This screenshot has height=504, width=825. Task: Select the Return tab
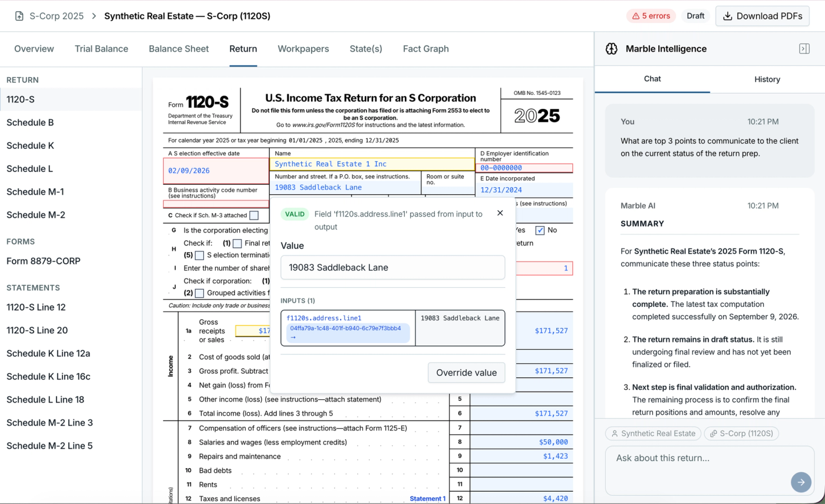click(x=243, y=49)
